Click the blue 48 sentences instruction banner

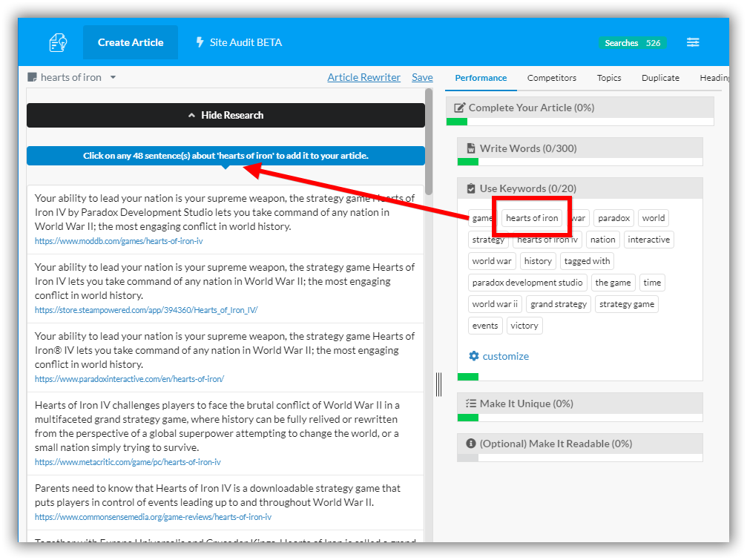pyautogui.click(x=226, y=156)
